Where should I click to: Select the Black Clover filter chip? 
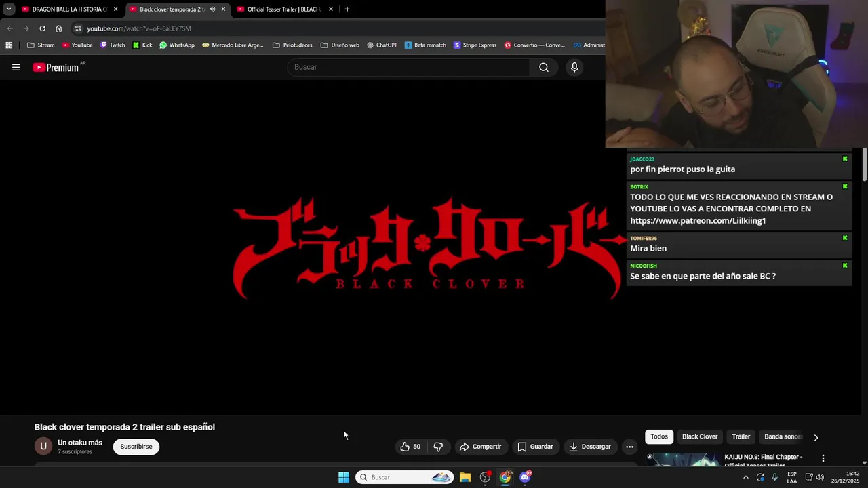click(x=700, y=436)
